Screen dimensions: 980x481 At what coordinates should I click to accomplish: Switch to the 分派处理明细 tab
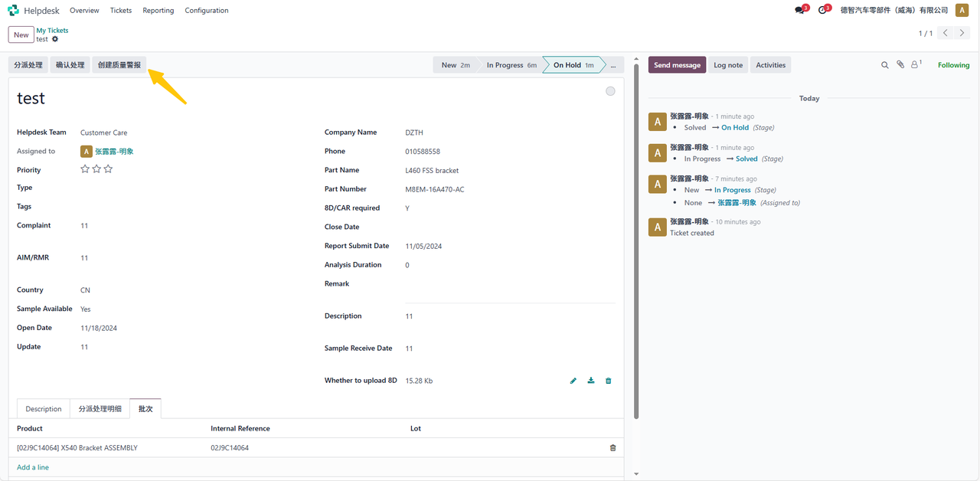click(100, 409)
